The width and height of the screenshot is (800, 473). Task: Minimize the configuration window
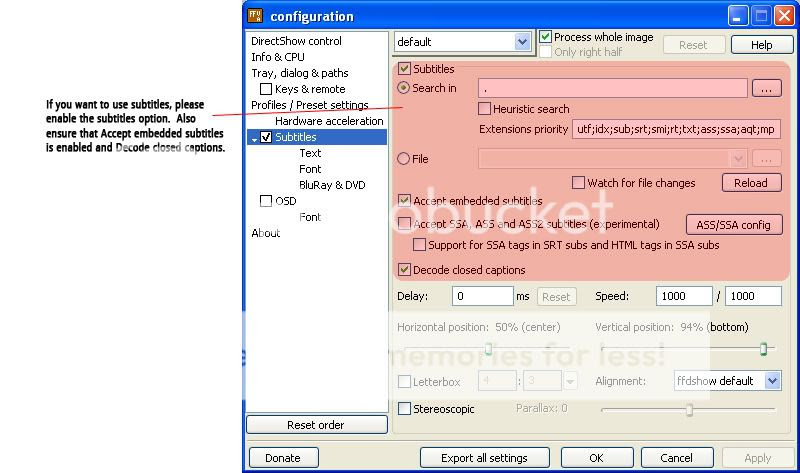(x=738, y=16)
